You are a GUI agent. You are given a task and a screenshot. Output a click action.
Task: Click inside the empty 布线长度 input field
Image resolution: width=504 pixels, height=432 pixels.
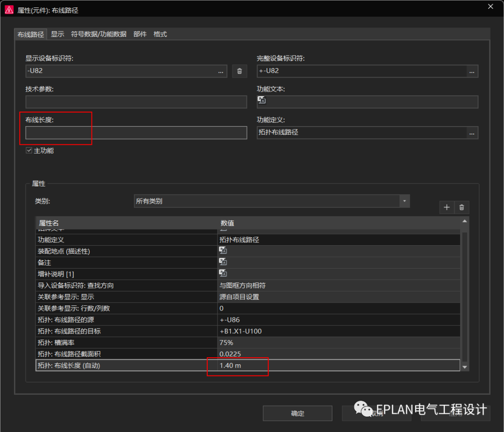pos(135,133)
